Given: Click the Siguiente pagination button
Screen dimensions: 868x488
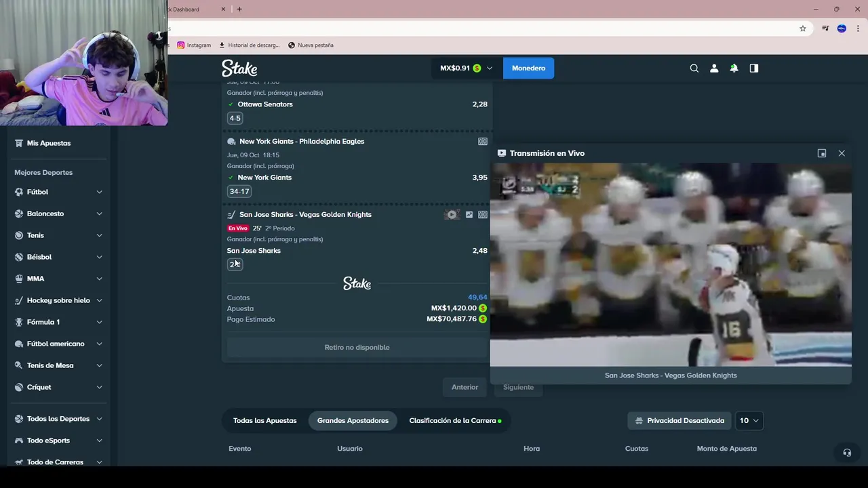Looking at the screenshot, I should tap(518, 387).
